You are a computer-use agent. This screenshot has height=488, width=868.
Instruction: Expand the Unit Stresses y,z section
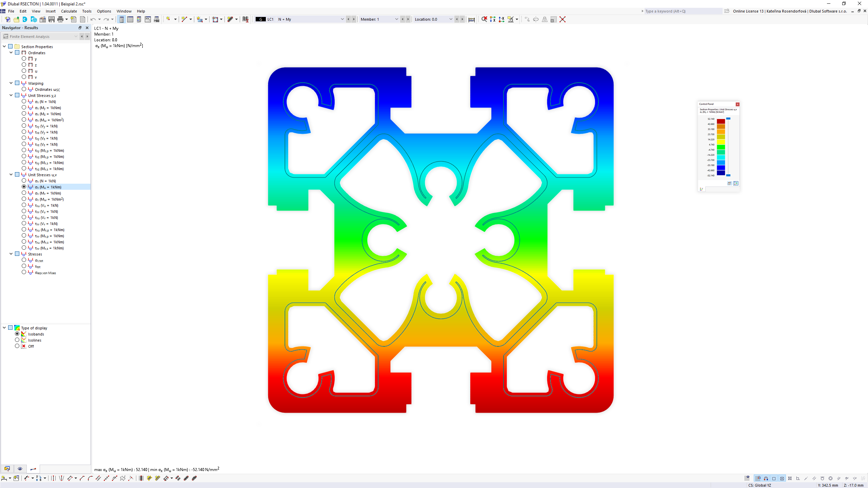pos(11,95)
